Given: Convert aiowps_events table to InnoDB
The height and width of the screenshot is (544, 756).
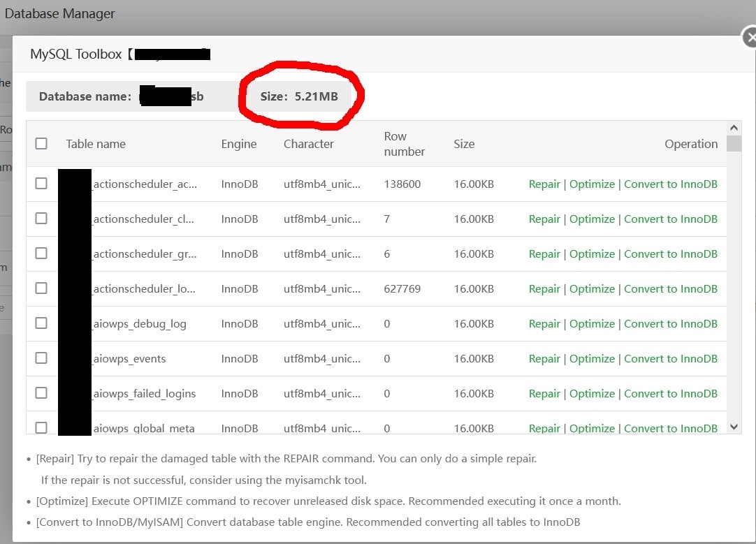Looking at the screenshot, I should (671, 358).
